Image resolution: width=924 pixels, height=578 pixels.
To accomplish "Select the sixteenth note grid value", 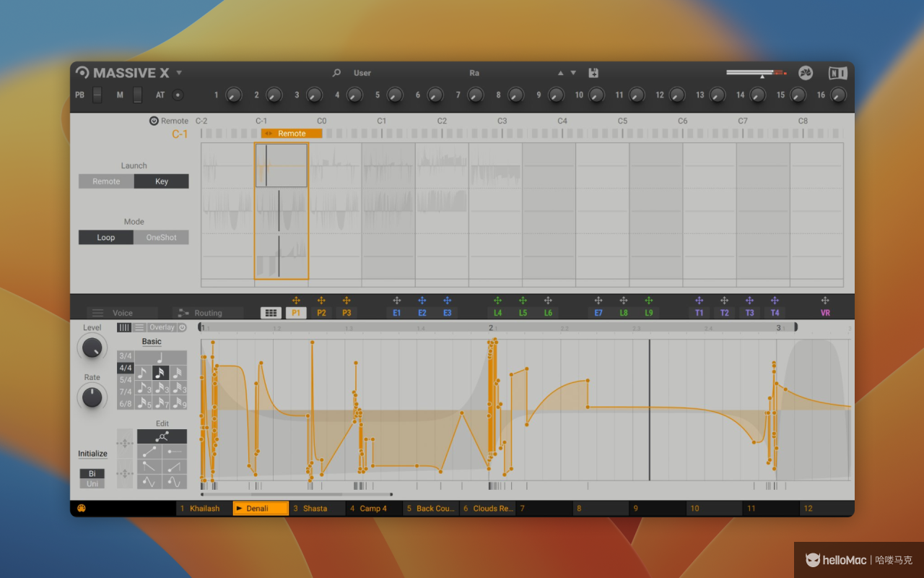I will click(160, 374).
